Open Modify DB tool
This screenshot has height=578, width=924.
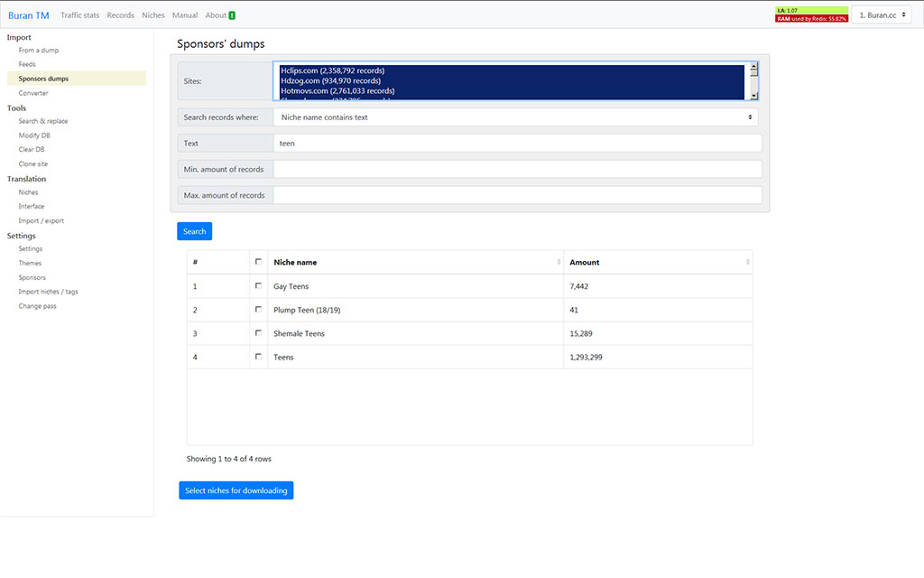pos(34,135)
